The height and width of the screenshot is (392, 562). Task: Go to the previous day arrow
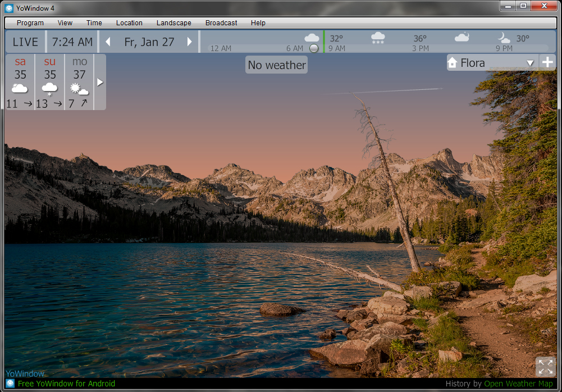click(108, 42)
